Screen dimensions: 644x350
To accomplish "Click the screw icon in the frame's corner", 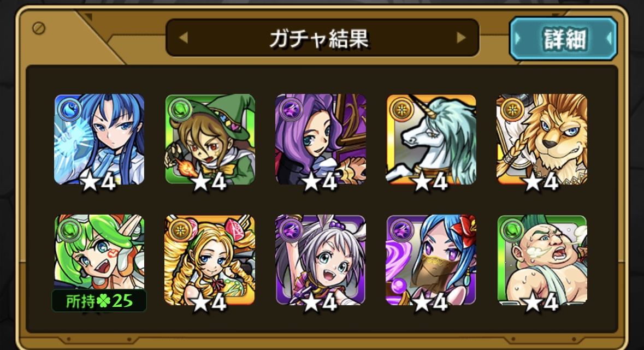I will pyautogui.click(x=39, y=28).
